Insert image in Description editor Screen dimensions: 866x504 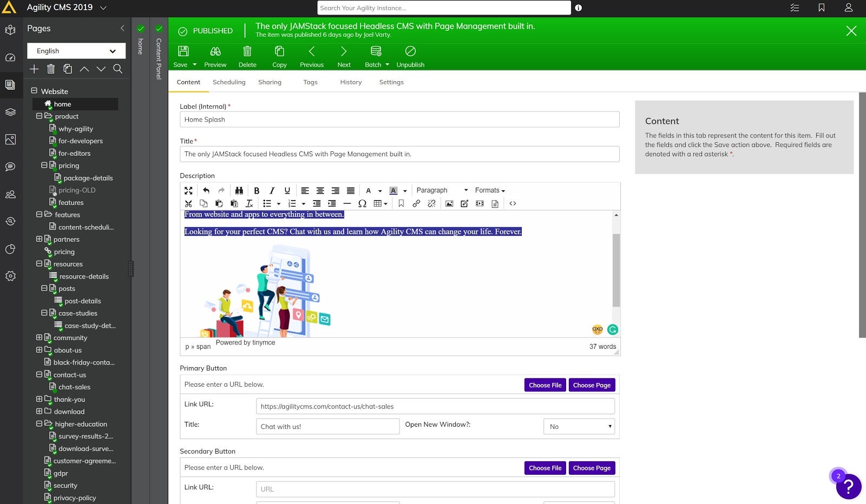(x=449, y=203)
